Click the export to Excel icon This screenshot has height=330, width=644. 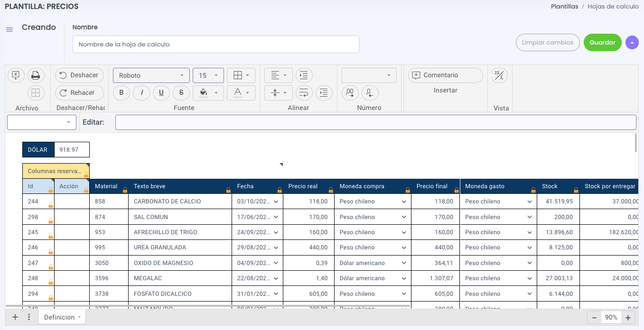point(16,75)
